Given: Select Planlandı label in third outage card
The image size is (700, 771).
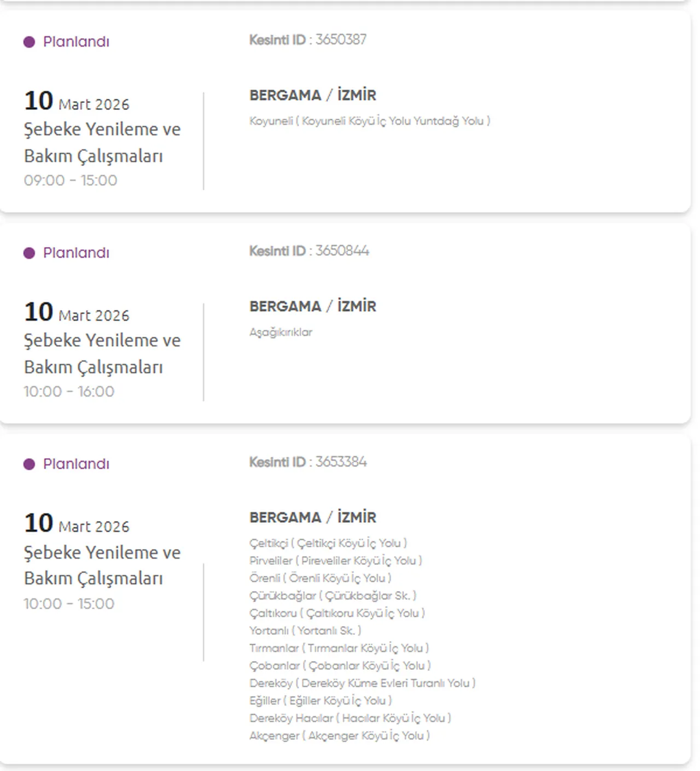Looking at the screenshot, I should [x=76, y=464].
